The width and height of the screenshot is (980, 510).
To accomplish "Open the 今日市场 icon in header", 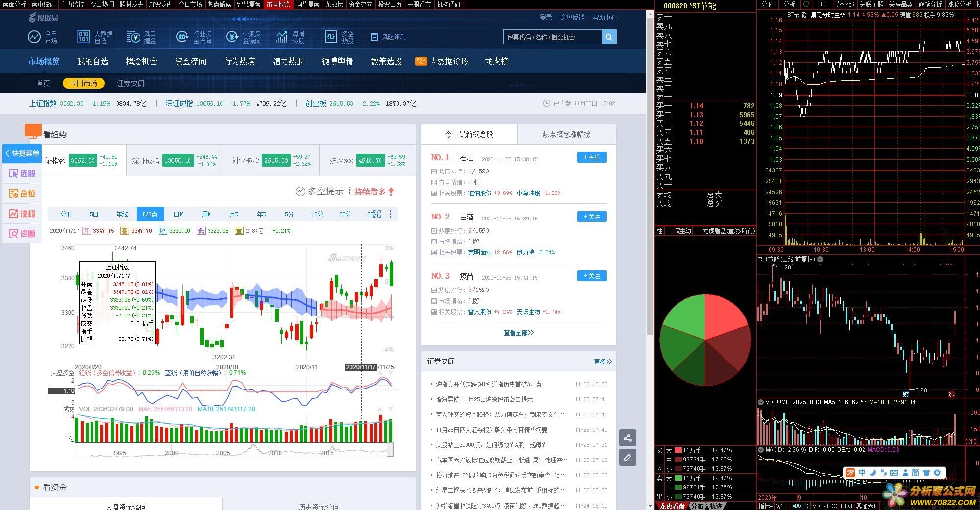I will (x=34, y=37).
